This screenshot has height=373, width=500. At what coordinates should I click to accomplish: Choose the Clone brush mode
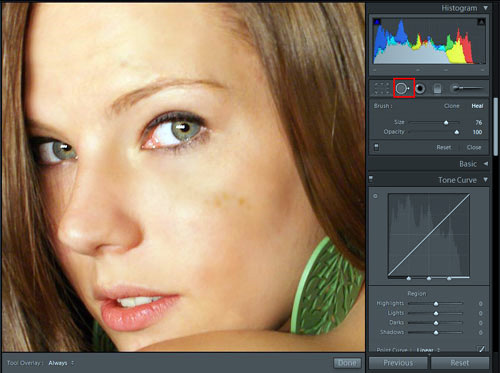tap(452, 106)
